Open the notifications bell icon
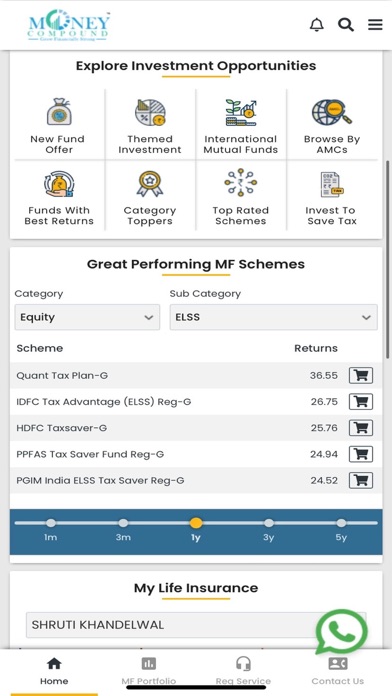 (x=317, y=24)
